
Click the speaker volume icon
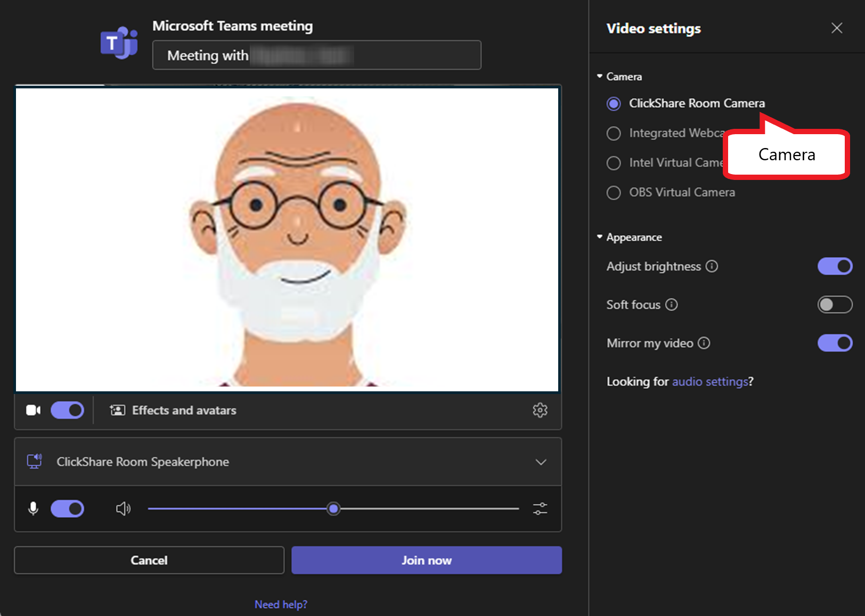(123, 508)
